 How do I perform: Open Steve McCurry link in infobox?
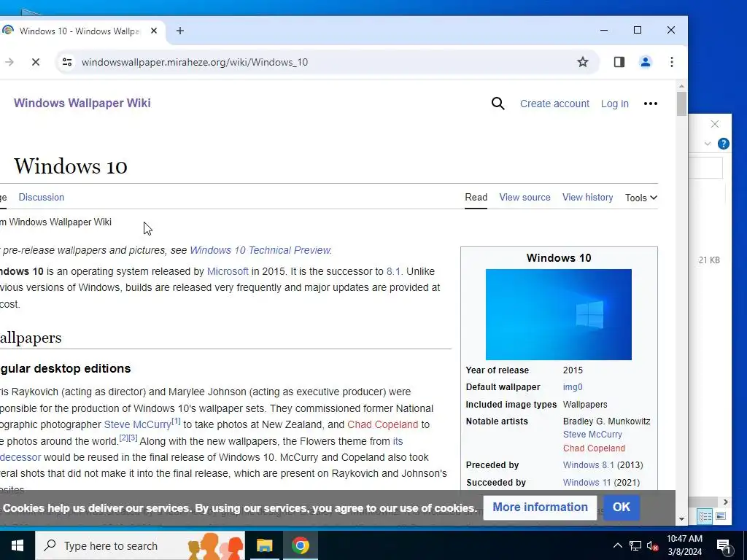tap(592, 435)
